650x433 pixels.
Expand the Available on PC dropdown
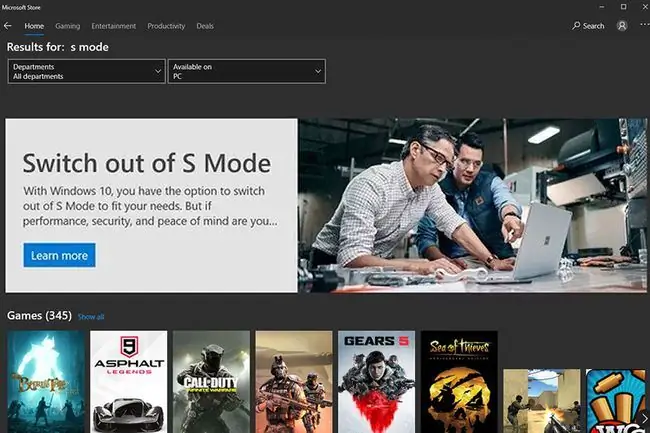coord(247,71)
